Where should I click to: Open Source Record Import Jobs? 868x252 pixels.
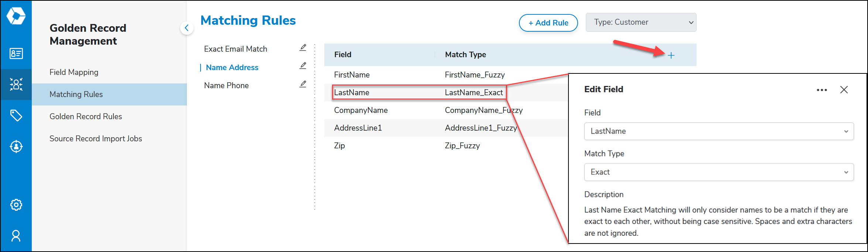pyautogui.click(x=96, y=139)
